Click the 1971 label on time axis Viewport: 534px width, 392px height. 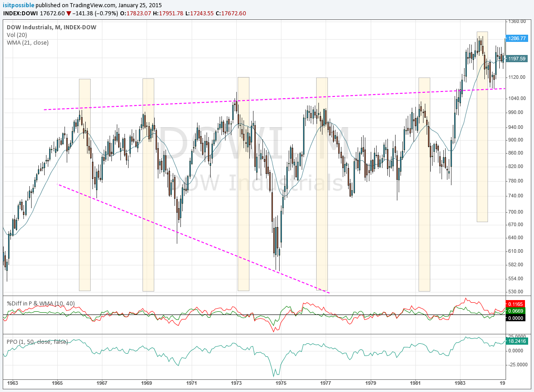192,383
